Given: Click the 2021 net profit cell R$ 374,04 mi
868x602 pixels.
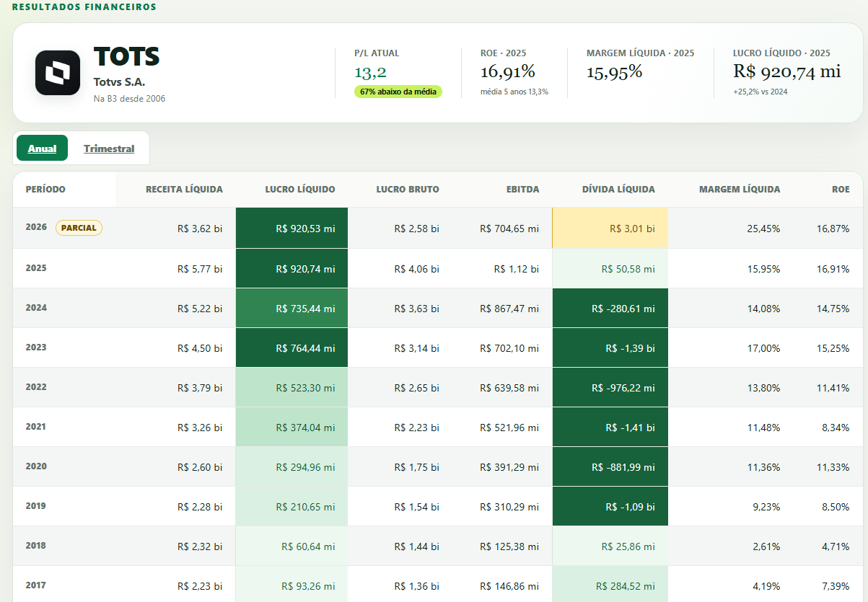Looking at the screenshot, I should tap(291, 427).
